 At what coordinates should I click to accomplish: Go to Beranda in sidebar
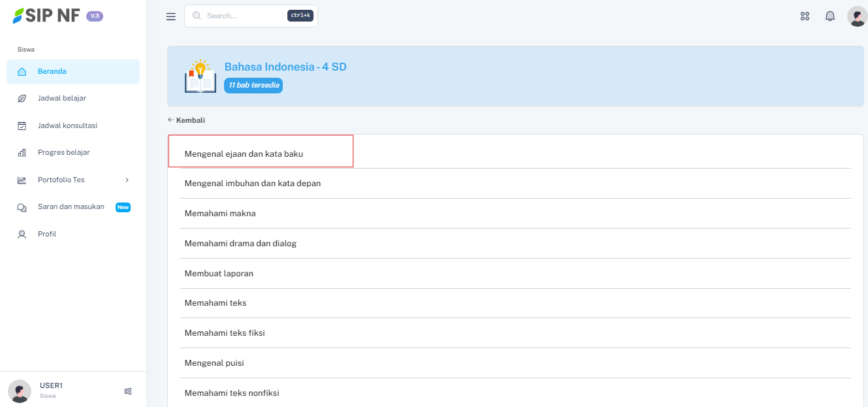tap(52, 72)
